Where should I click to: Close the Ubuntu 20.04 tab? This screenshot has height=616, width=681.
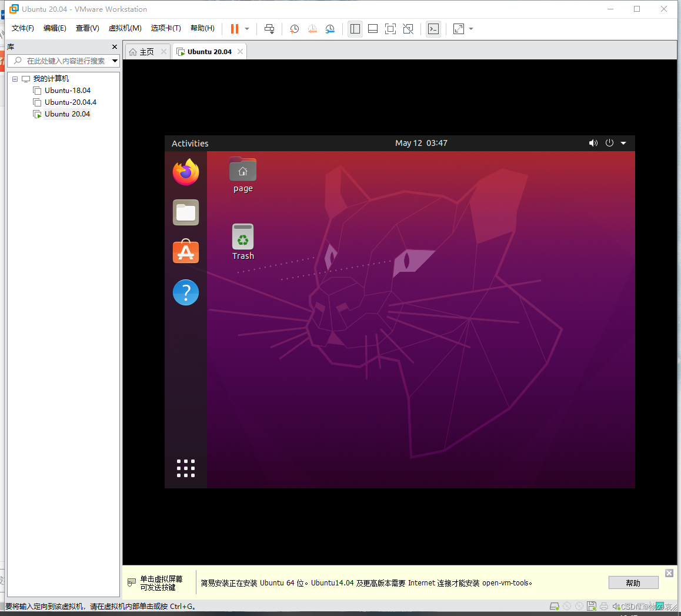pyautogui.click(x=240, y=52)
